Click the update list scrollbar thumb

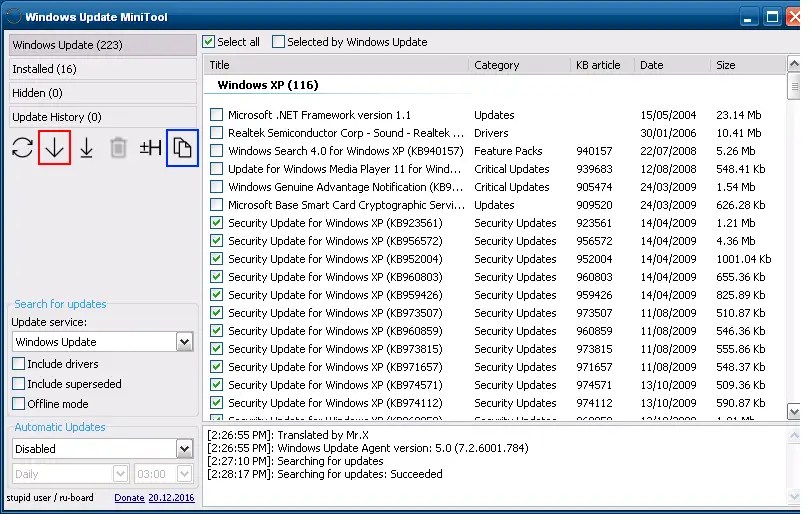tap(793, 86)
